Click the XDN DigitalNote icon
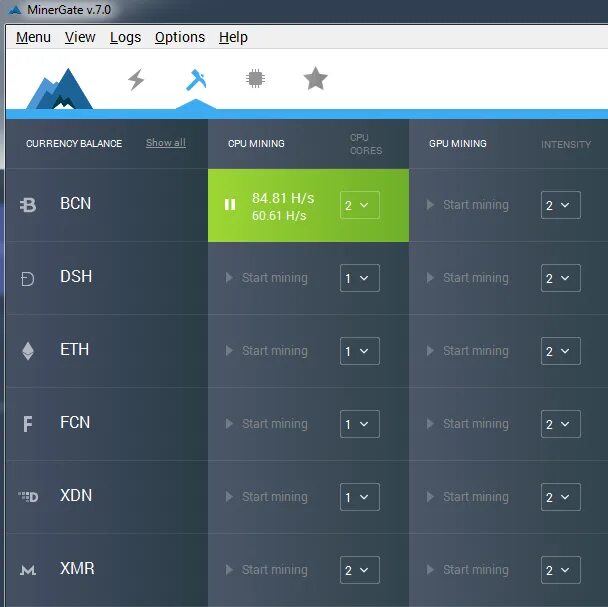This screenshot has height=607, width=608. [28, 496]
